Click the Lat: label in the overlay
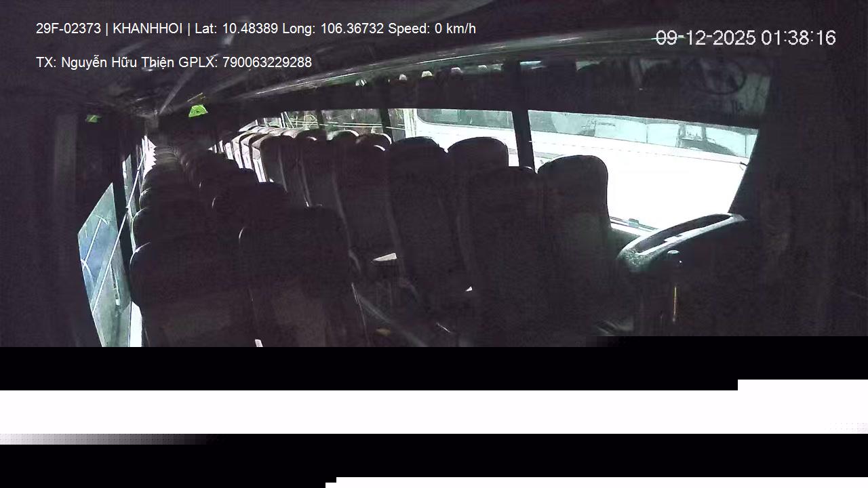 206,28
